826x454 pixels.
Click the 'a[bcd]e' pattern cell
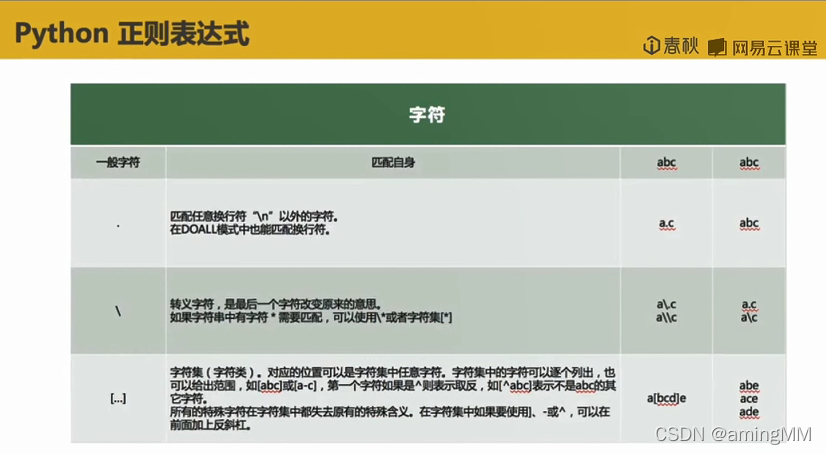click(x=666, y=398)
